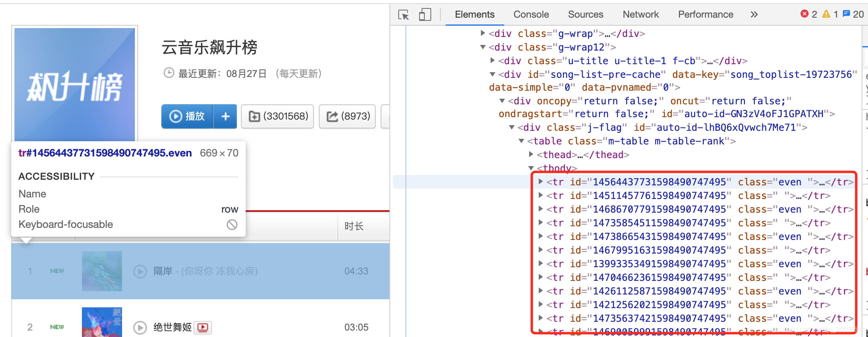Expand the u-title u-title-1 div node
The height and width of the screenshot is (337, 868).
tap(493, 61)
